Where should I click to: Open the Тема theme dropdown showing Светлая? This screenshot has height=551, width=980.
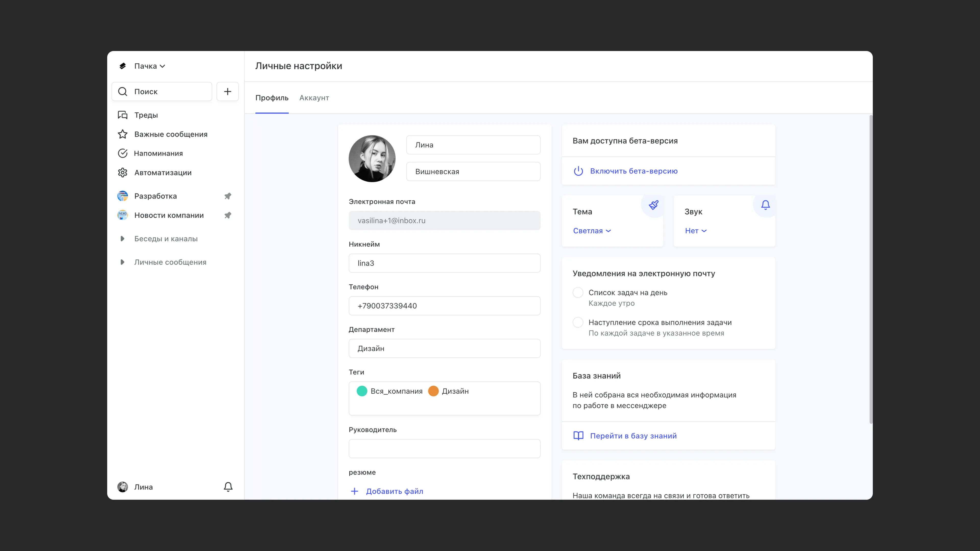[x=592, y=231]
